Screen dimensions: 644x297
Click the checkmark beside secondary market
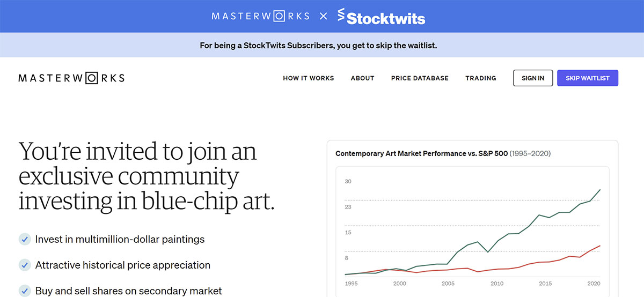click(24, 291)
